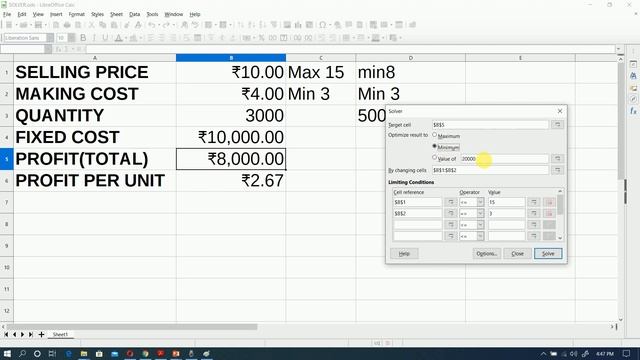Open the Liberation Sans font name dropdown
640x360 pixels.
point(50,38)
